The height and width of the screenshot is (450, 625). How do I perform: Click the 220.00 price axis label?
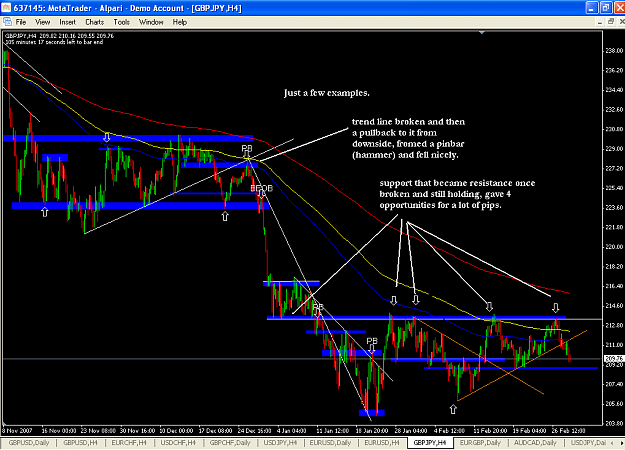coord(614,247)
